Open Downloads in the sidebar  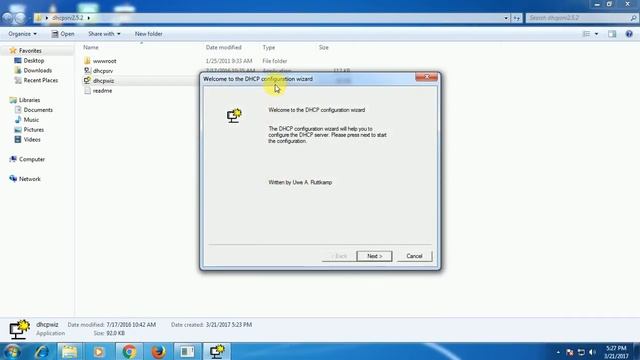click(38, 70)
